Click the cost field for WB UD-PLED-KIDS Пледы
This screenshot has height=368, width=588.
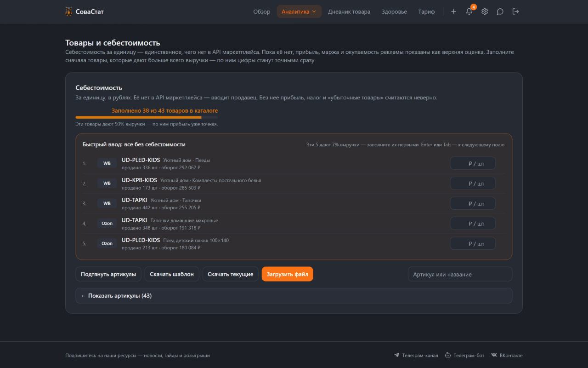coord(473,163)
